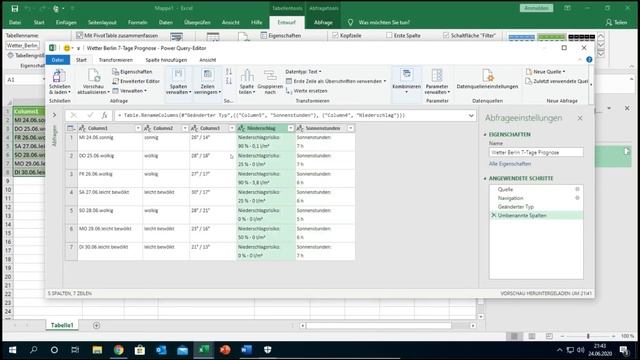The width and height of the screenshot is (640, 360).
Task: Open the Kombinieren menu
Action: pyautogui.click(x=407, y=81)
